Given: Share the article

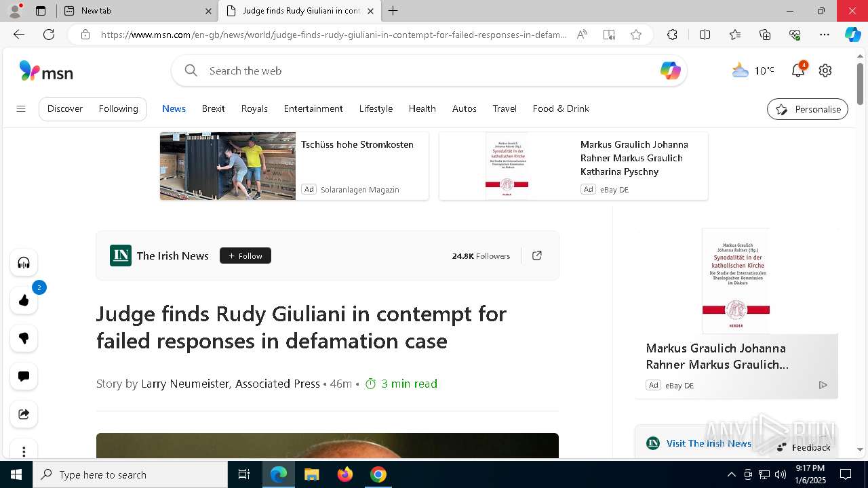Looking at the screenshot, I should [x=24, y=414].
